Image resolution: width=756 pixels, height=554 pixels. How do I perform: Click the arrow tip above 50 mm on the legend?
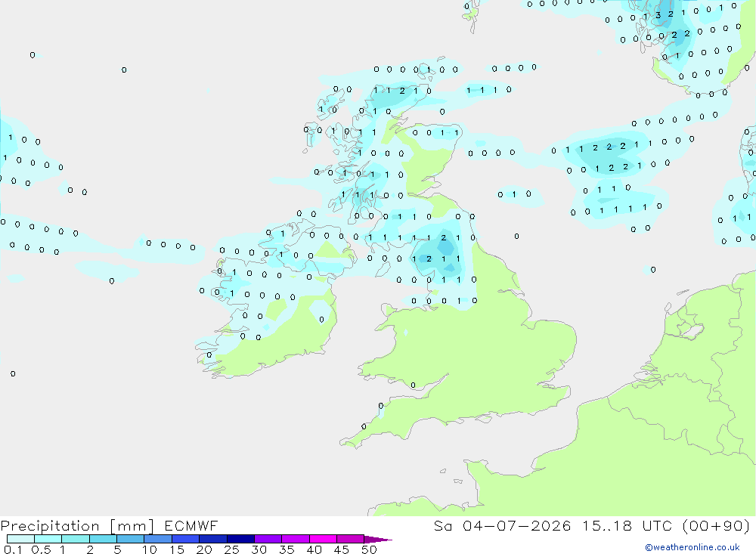coord(379,540)
